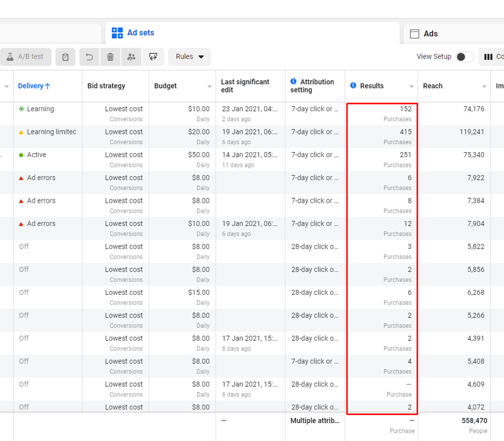This screenshot has width=504, height=441.
Task: Click the undo arrow icon
Action: point(90,57)
